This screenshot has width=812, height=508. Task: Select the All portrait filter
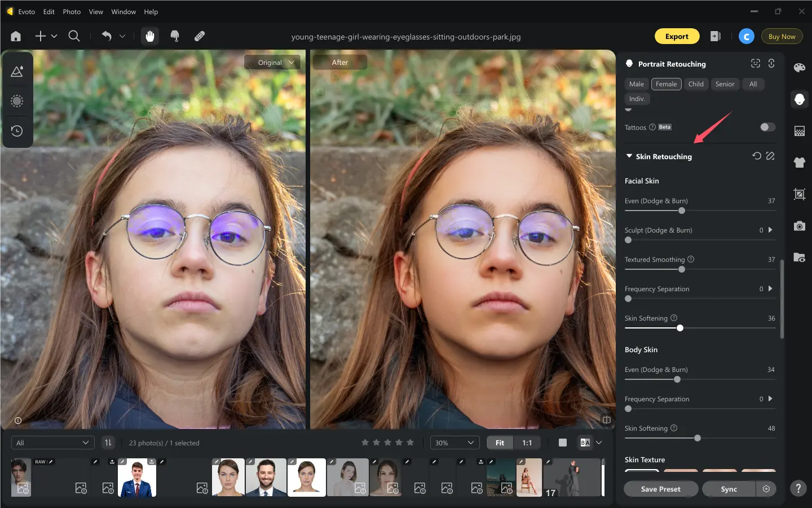click(x=753, y=84)
